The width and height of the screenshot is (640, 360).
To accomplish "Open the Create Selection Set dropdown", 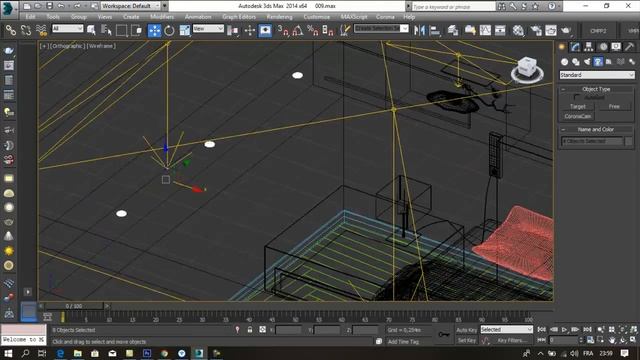I will click(381, 28).
